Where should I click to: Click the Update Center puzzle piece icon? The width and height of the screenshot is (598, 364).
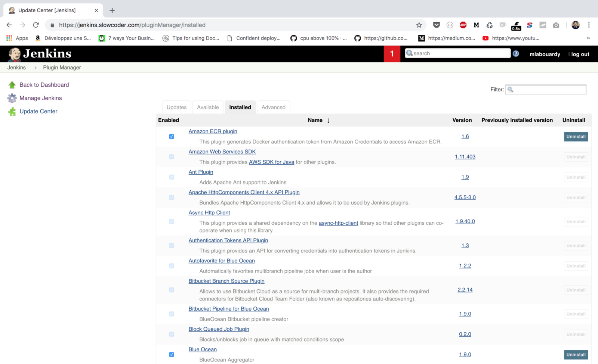tap(12, 111)
